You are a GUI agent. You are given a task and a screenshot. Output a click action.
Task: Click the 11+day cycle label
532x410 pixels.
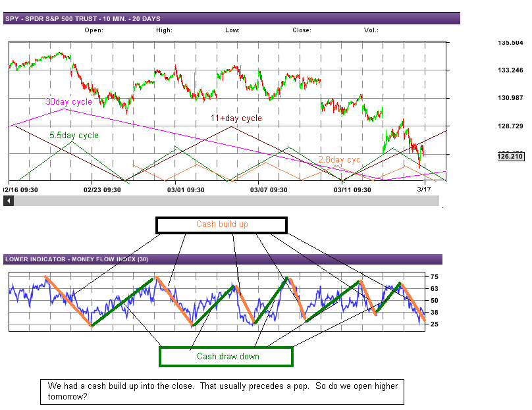click(236, 118)
